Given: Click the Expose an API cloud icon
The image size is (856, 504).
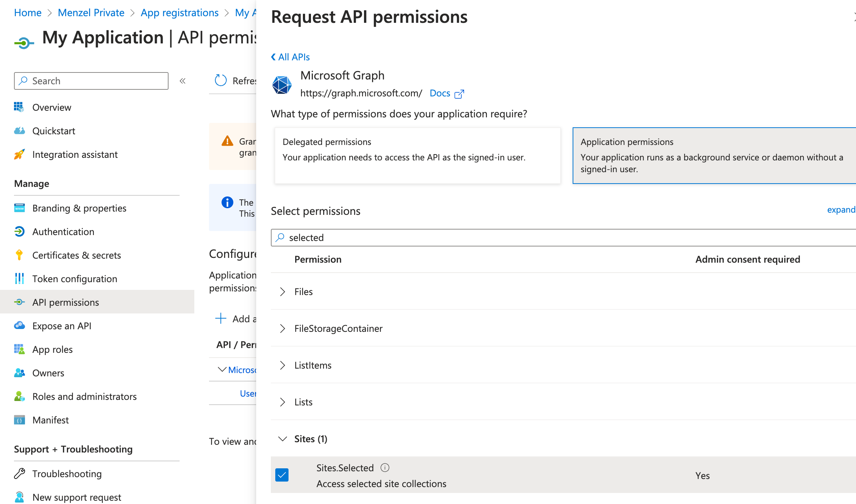Looking at the screenshot, I should [20, 326].
